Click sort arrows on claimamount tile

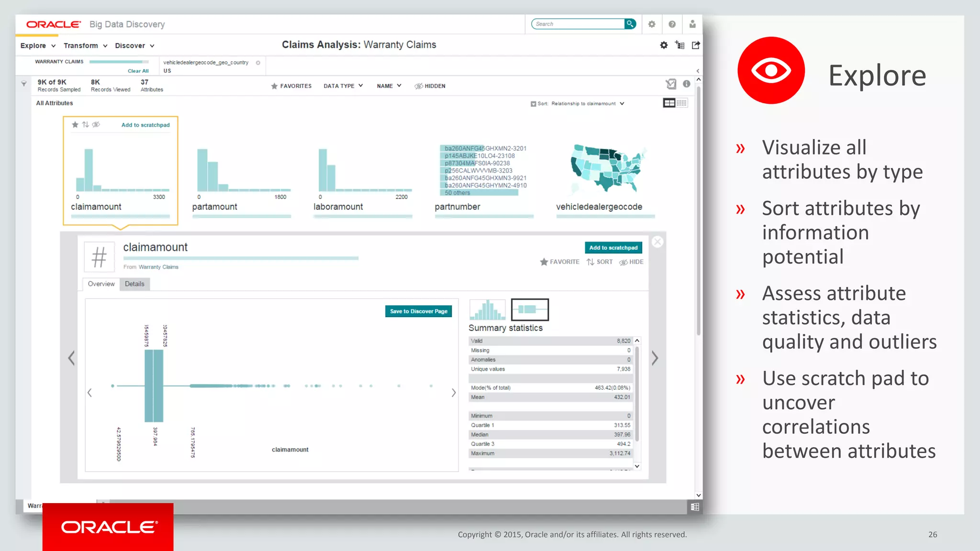point(85,125)
